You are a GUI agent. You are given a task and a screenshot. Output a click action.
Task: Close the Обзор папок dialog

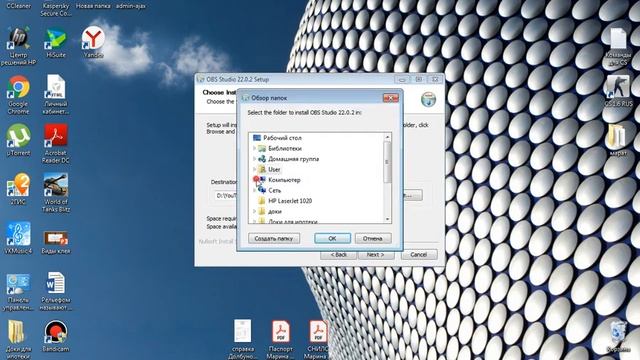[391, 98]
